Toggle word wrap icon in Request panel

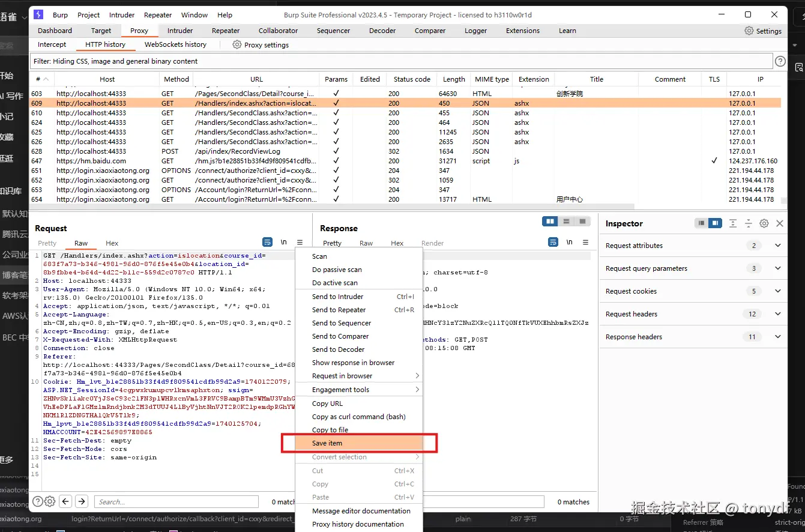[x=267, y=242]
